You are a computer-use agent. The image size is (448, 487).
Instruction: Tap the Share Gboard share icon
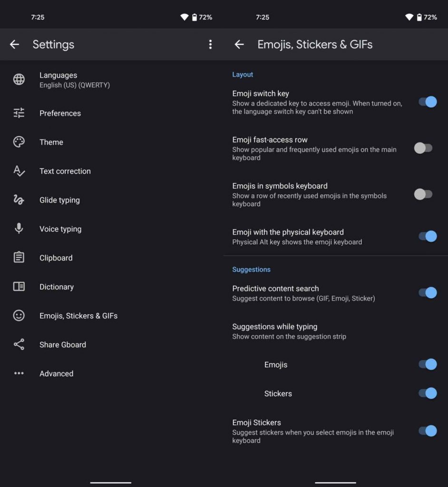coord(19,345)
